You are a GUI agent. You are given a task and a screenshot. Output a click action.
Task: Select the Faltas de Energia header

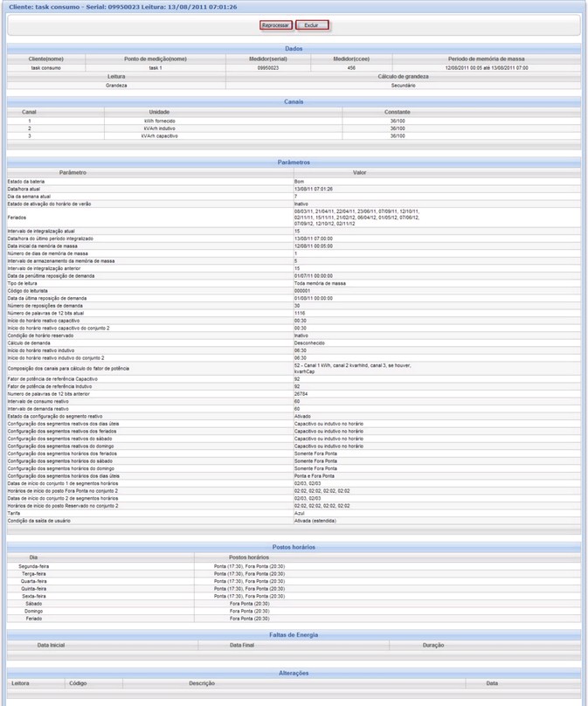click(x=294, y=634)
